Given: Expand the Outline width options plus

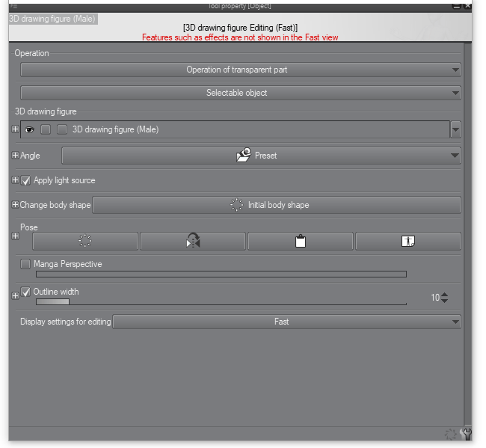Looking at the screenshot, I should (x=15, y=295).
